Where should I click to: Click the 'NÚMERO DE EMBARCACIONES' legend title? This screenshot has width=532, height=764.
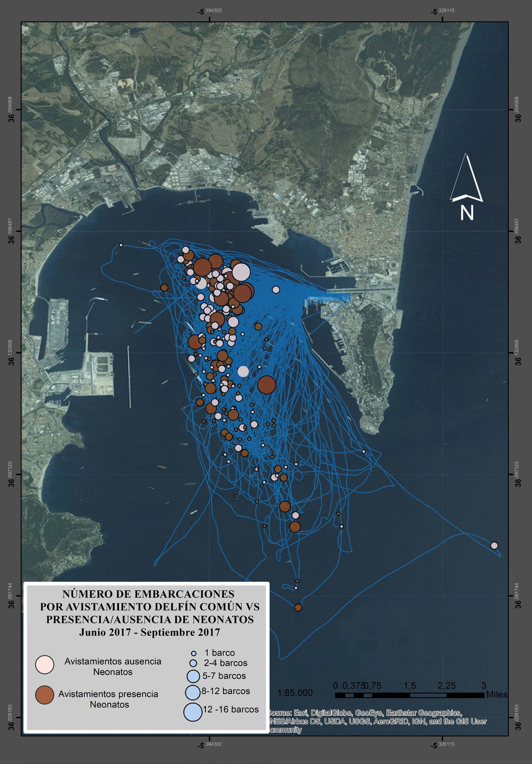click(148, 594)
